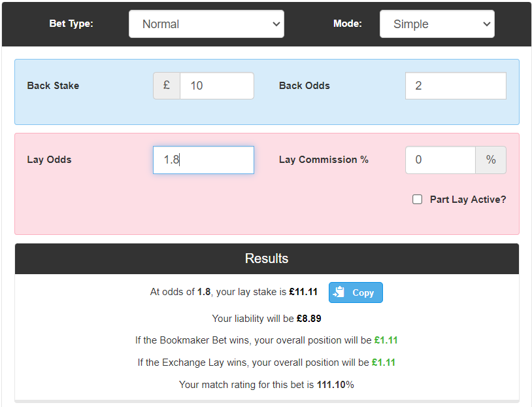Click the Lay Commission % input
532x407 pixels.
coord(440,160)
